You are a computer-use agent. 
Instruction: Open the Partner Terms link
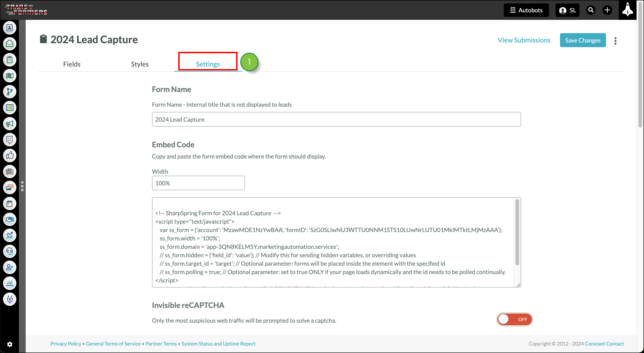click(161, 344)
